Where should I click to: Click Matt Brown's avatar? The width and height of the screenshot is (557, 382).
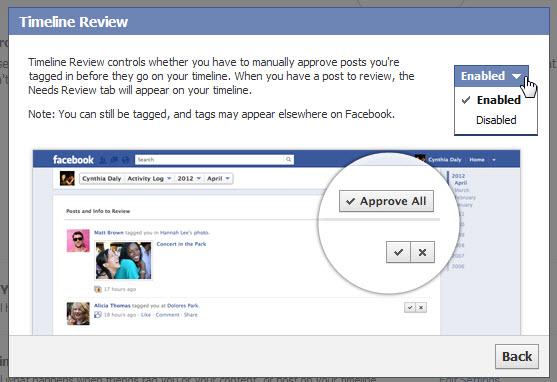click(x=78, y=241)
